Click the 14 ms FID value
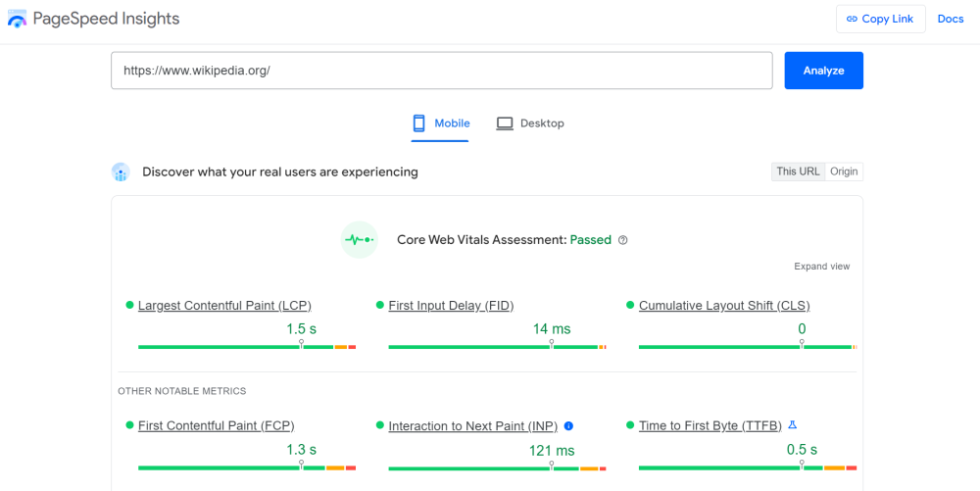The height and width of the screenshot is (491, 980). (552, 328)
